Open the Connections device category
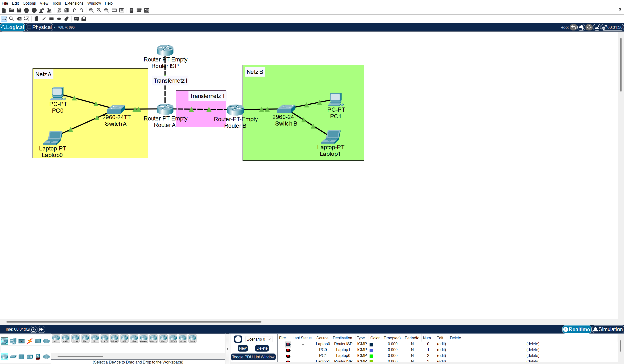624x364 pixels. click(x=30, y=341)
